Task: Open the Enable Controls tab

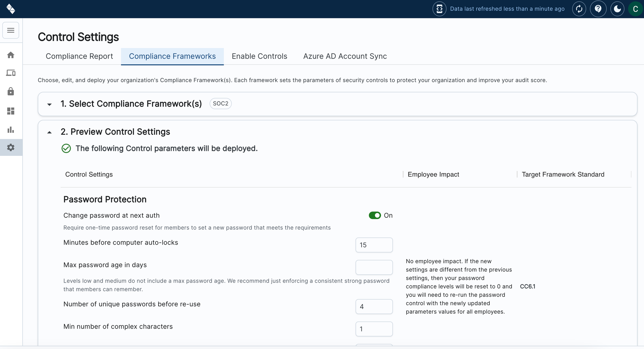Action: [259, 56]
